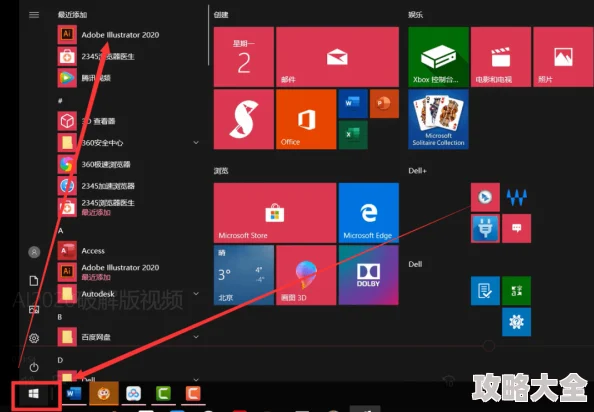The height and width of the screenshot is (412, 594).
Task: Open Baidu Netdisk cloud icon on taskbar
Action: [133, 394]
